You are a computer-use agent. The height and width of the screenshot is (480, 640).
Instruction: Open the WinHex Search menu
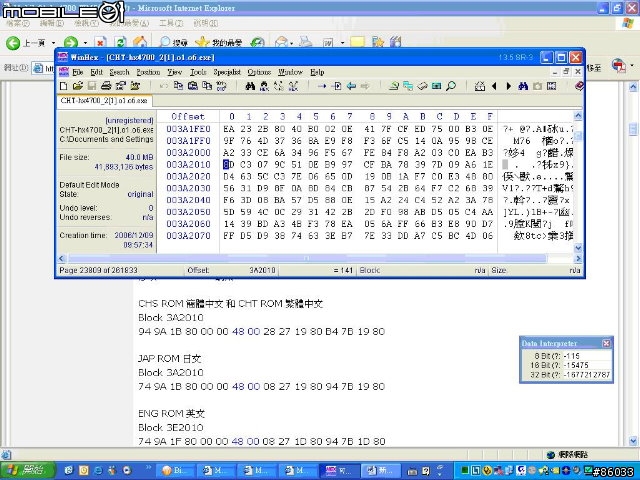119,72
